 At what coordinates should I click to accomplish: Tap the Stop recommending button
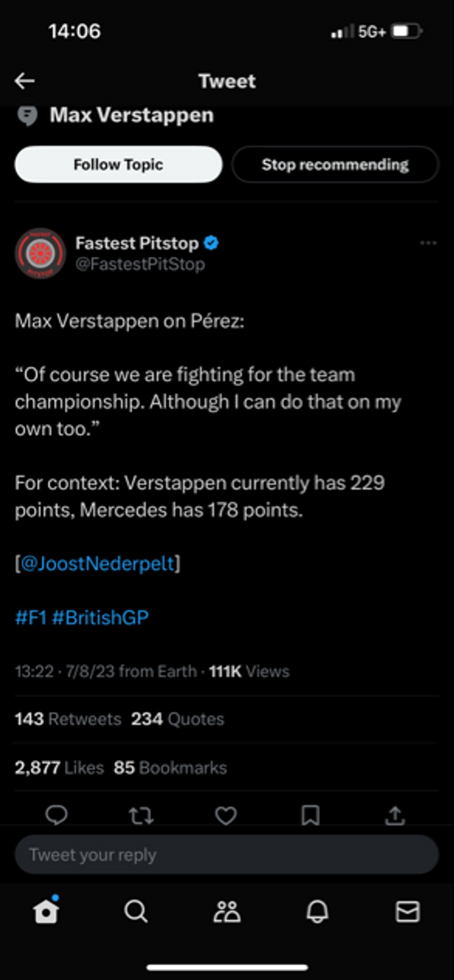point(335,164)
